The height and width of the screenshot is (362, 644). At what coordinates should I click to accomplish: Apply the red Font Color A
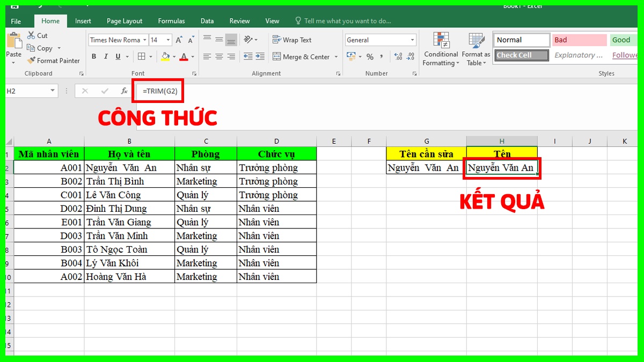(185, 56)
